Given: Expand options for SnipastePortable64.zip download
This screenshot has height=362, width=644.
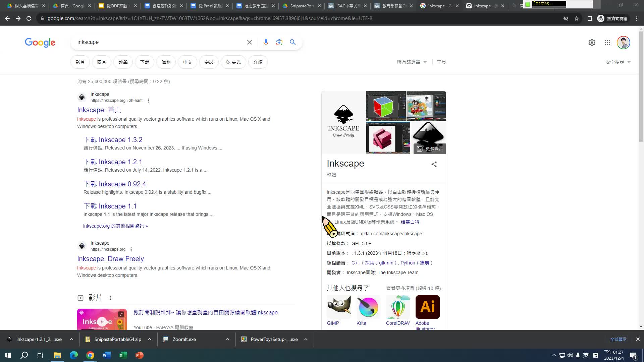Looking at the screenshot, I should (150, 339).
